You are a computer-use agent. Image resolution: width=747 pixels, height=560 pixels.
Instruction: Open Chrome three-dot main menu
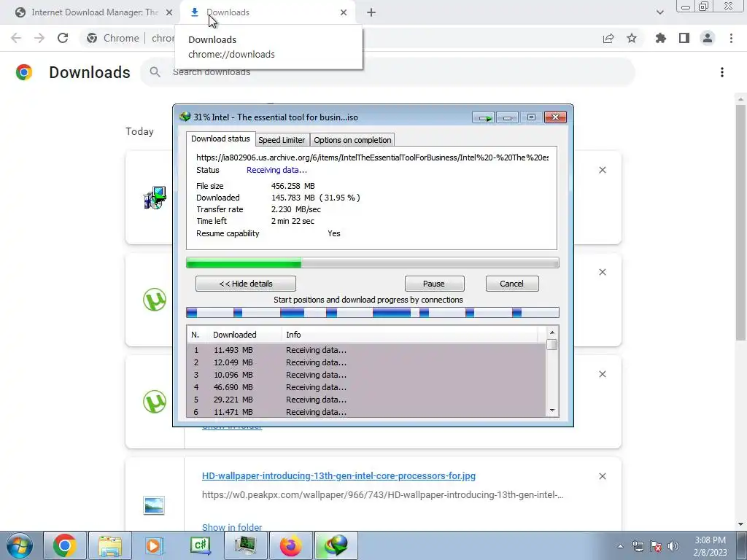tap(731, 38)
